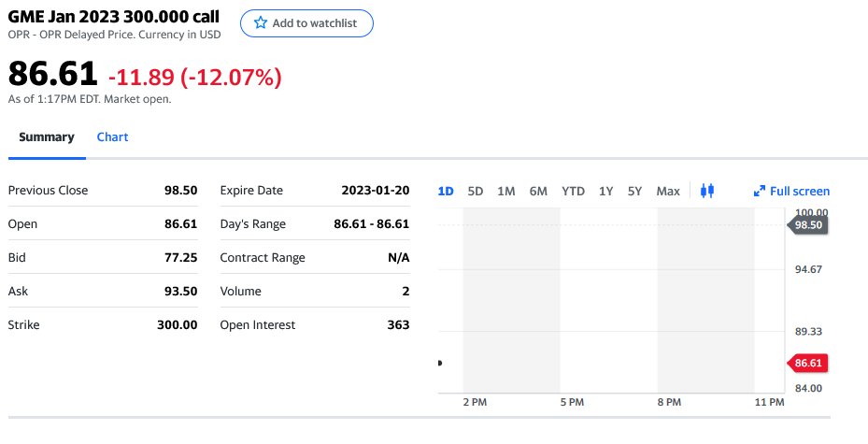Click the gray 98.50 previous close chart marker
Image resolution: width=868 pixels, height=444 pixels.
807,224
